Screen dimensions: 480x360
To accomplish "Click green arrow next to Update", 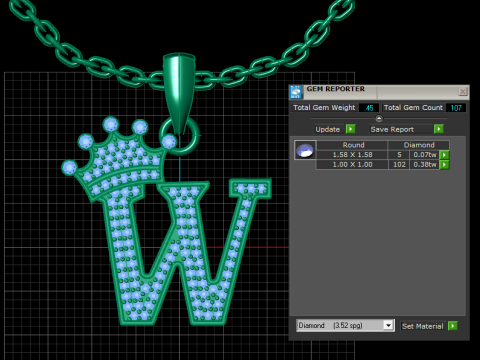I will click(x=350, y=129).
